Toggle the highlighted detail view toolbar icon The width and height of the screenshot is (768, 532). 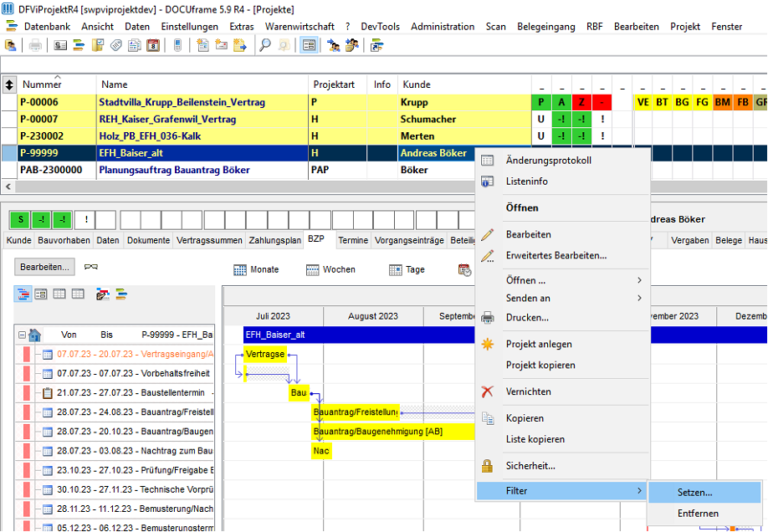point(309,46)
